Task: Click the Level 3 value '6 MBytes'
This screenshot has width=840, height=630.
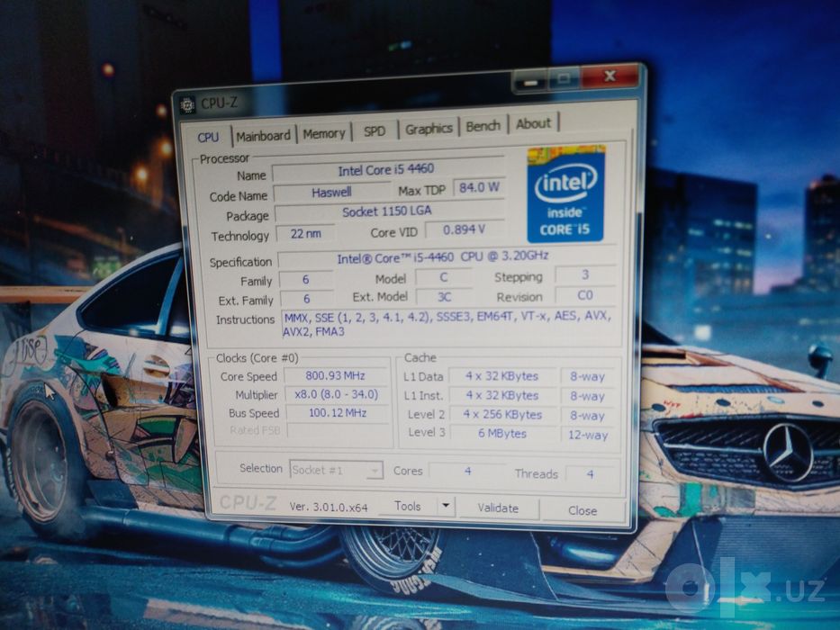Action: click(x=503, y=433)
